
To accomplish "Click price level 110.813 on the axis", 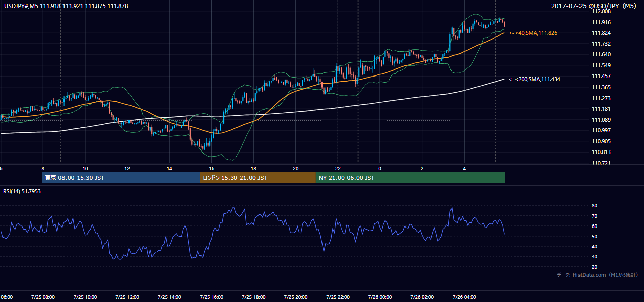I will 601,152.
